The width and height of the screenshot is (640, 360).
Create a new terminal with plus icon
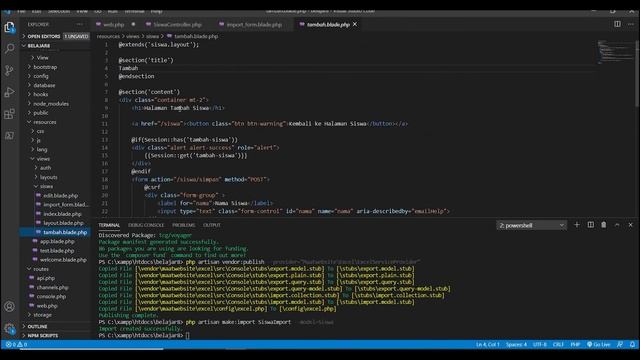(x=577, y=225)
